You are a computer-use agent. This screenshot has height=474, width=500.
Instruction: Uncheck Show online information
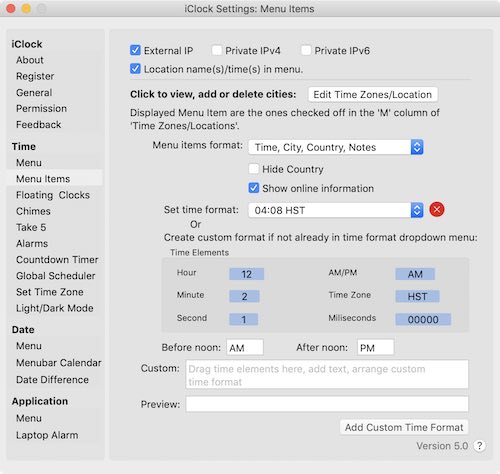[x=254, y=188]
